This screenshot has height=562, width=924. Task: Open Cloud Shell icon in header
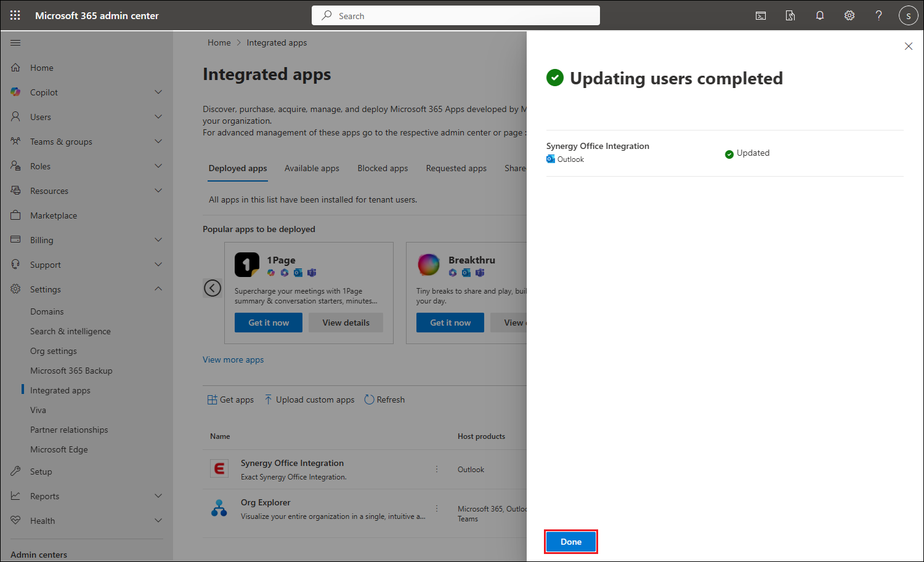tap(761, 15)
